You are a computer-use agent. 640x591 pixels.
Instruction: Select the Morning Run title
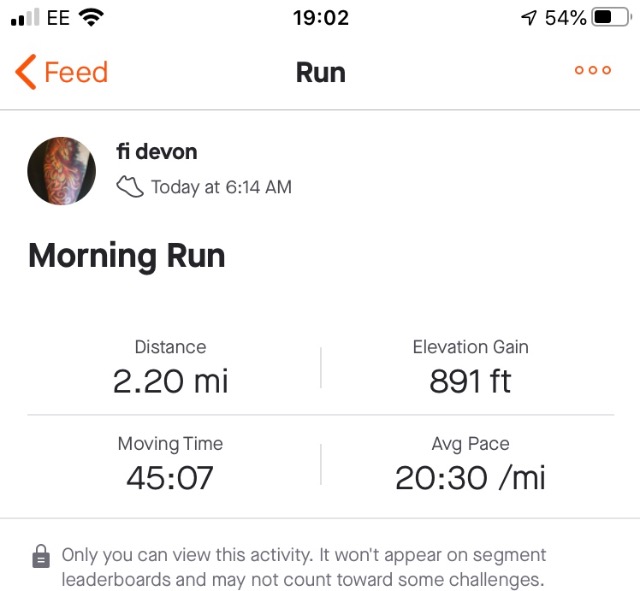pyautogui.click(x=127, y=256)
